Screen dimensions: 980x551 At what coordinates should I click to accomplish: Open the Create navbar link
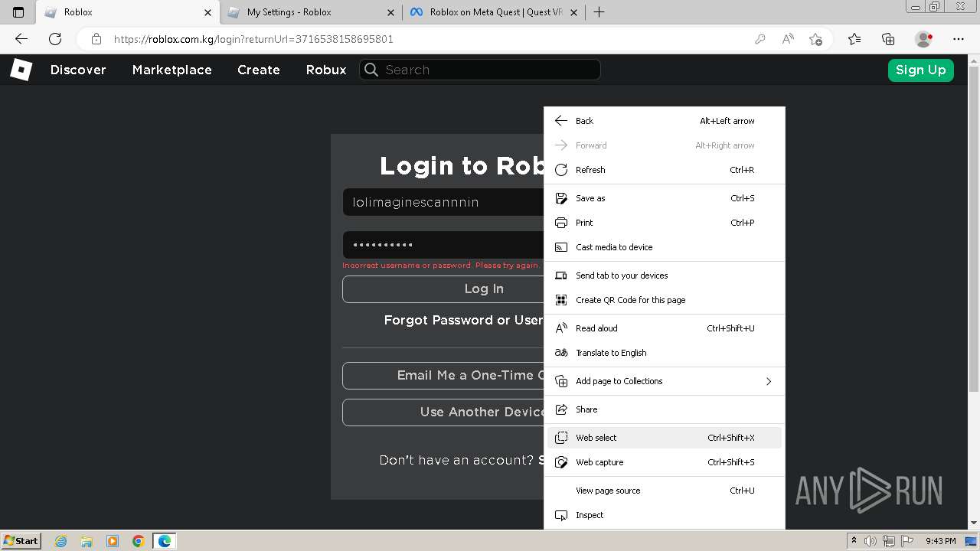259,70
